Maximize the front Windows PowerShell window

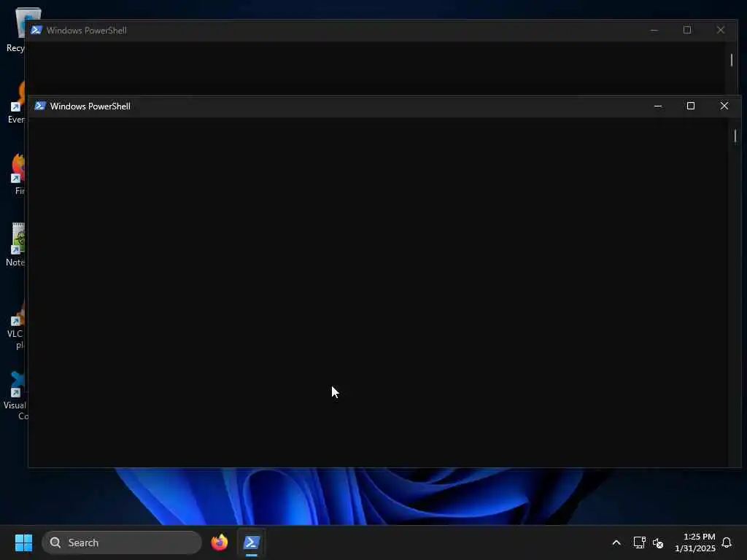(x=691, y=106)
